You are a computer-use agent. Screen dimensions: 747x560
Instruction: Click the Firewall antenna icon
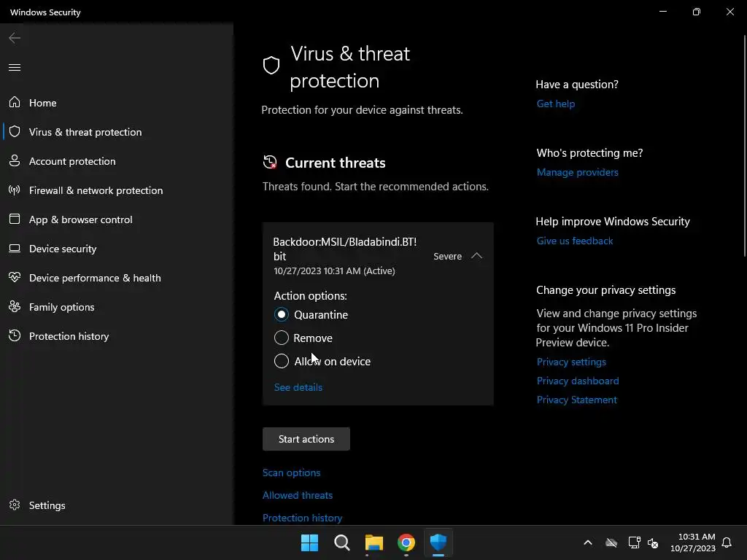click(15, 190)
